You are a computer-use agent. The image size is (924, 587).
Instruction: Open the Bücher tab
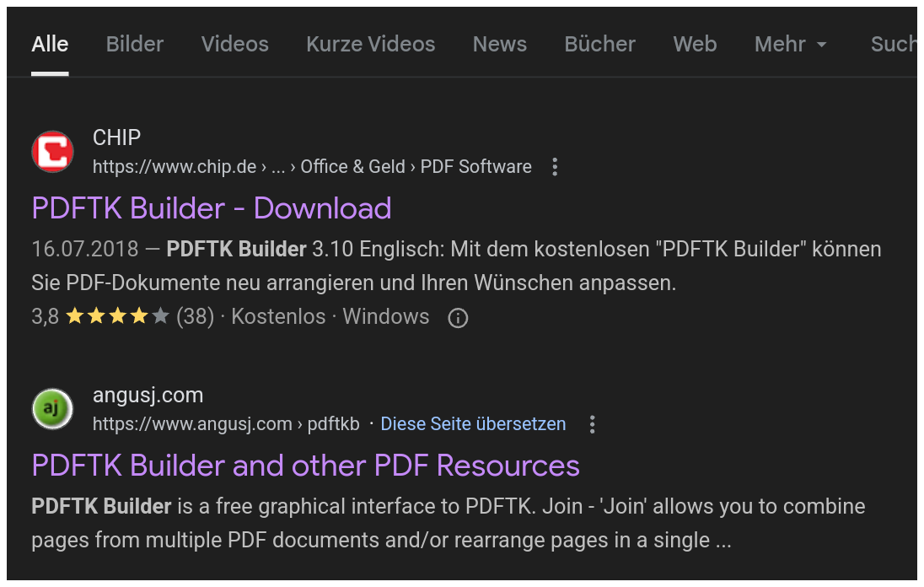(600, 44)
